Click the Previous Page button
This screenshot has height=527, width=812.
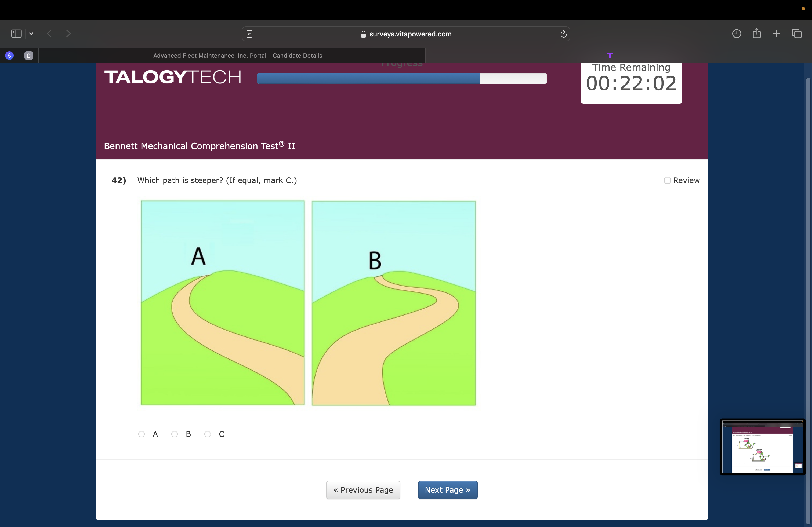[363, 490]
